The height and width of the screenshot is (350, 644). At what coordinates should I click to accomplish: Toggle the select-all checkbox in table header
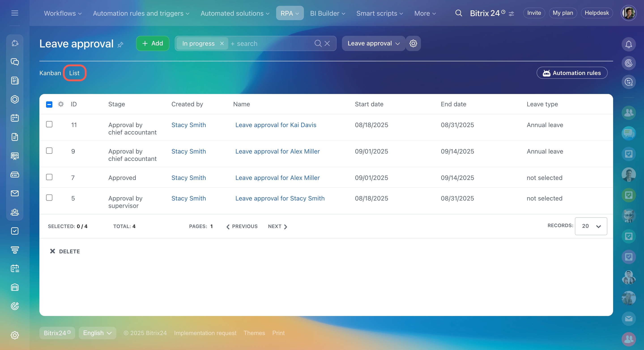click(x=49, y=104)
